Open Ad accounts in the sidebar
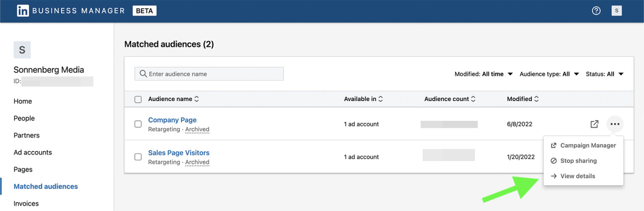The image size is (644, 211). pos(33,152)
